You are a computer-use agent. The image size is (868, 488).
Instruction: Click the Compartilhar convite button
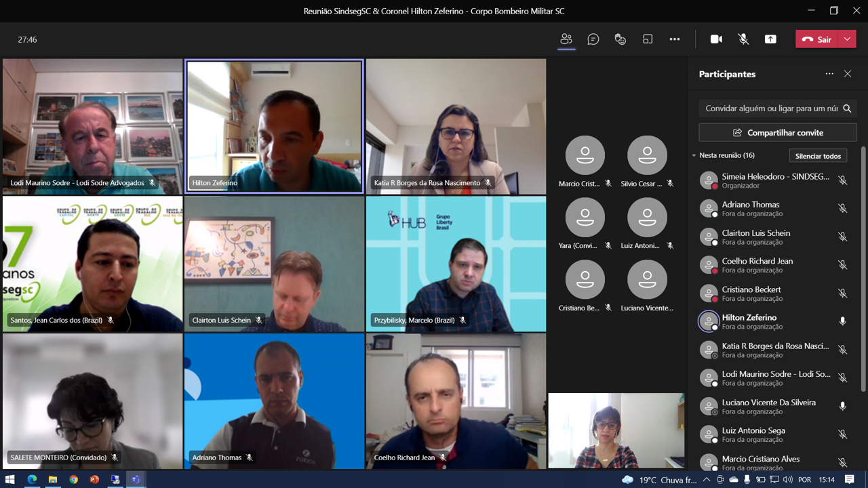click(x=778, y=133)
